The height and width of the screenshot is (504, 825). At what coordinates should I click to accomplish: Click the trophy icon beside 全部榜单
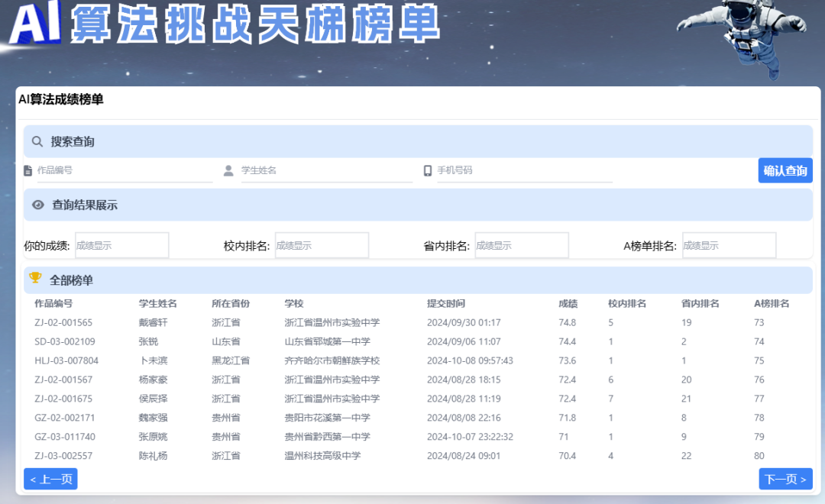coord(35,278)
